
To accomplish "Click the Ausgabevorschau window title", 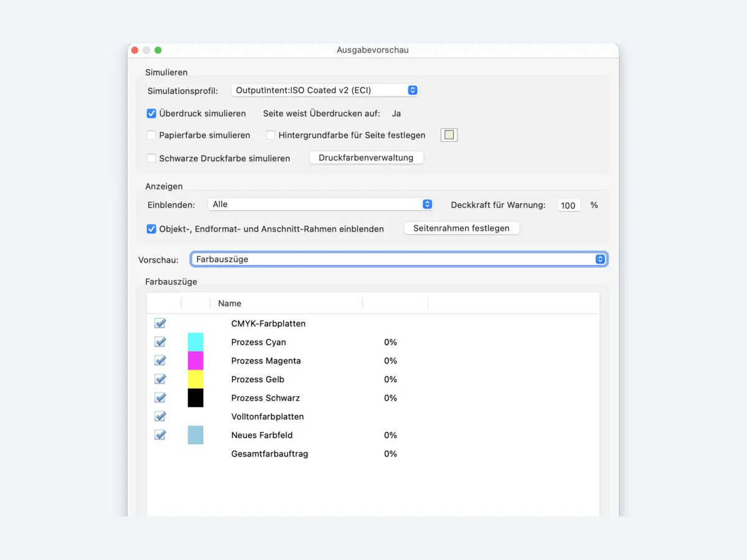I will coord(373,50).
